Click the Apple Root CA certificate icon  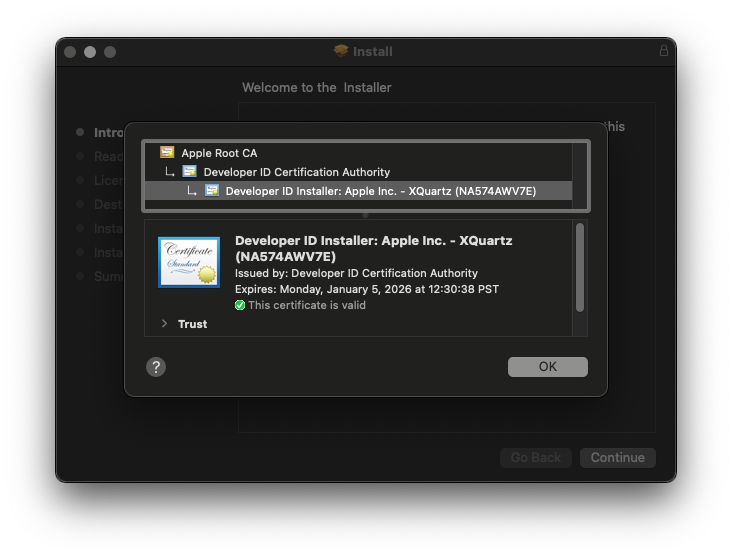pos(167,152)
